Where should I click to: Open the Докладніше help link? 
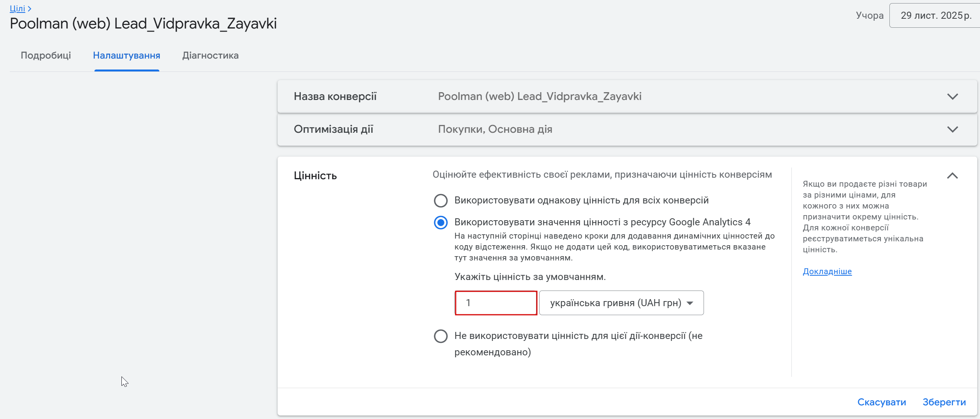point(827,271)
